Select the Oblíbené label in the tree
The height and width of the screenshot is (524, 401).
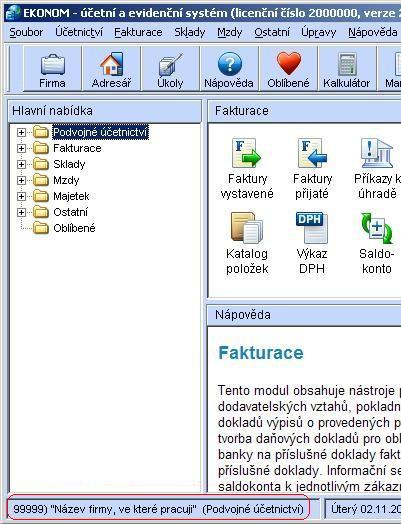point(74,228)
